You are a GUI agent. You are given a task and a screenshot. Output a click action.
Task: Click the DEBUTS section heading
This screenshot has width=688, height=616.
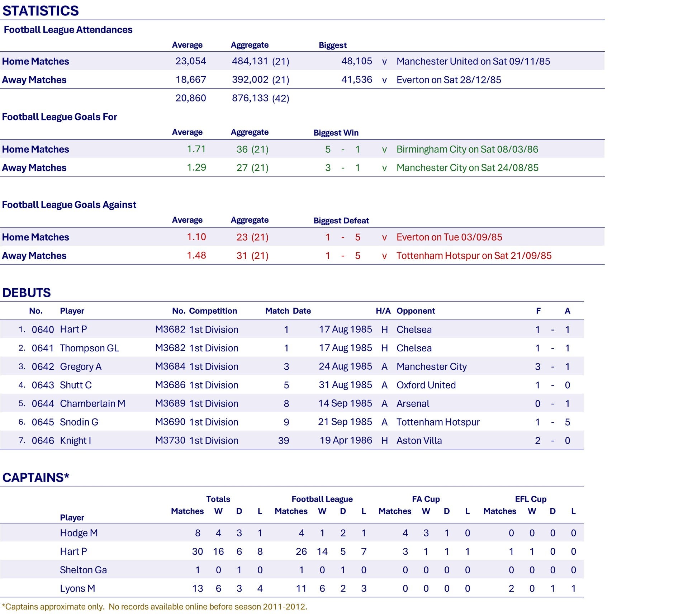(x=27, y=293)
